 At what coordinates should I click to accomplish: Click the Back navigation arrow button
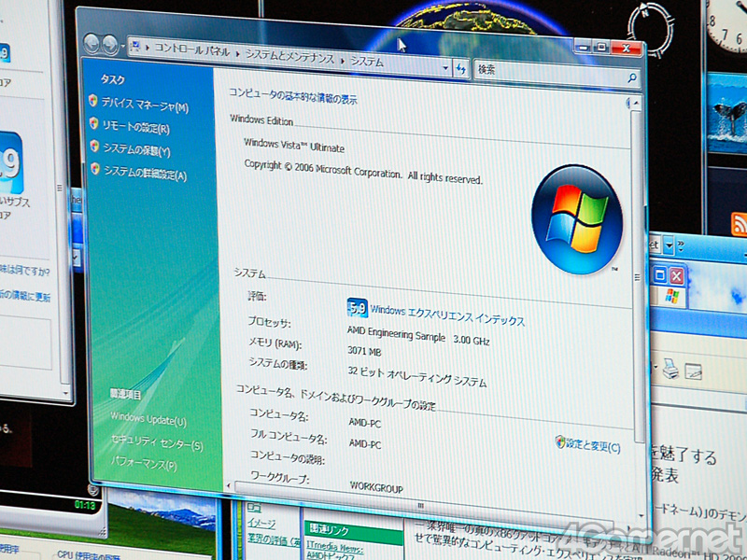92,43
